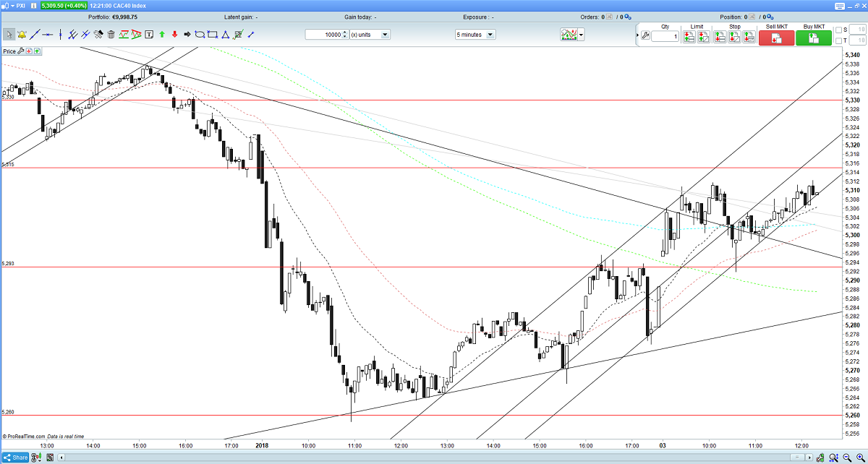Click the second Stop order icon
The height and width of the screenshot is (464, 868).
click(x=733, y=36)
